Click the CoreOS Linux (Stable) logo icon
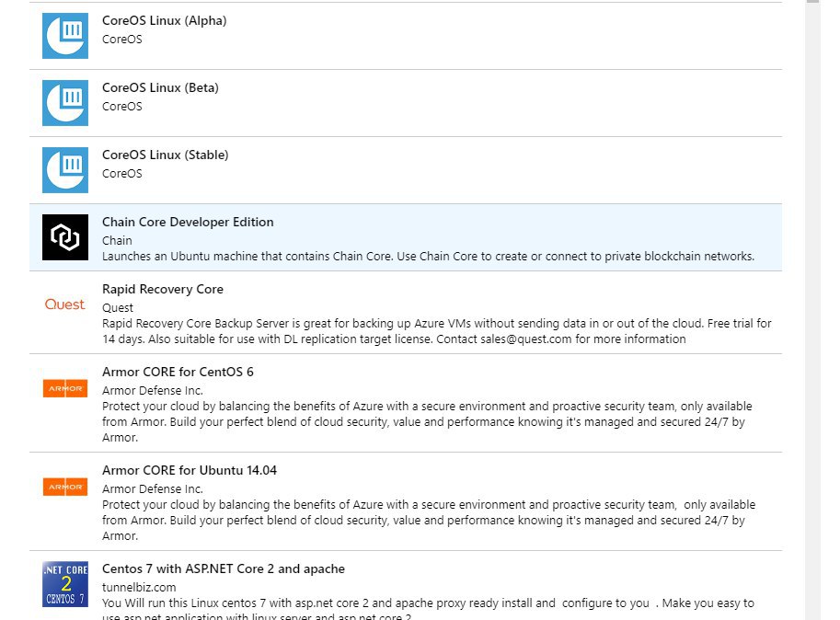 point(64,170)
